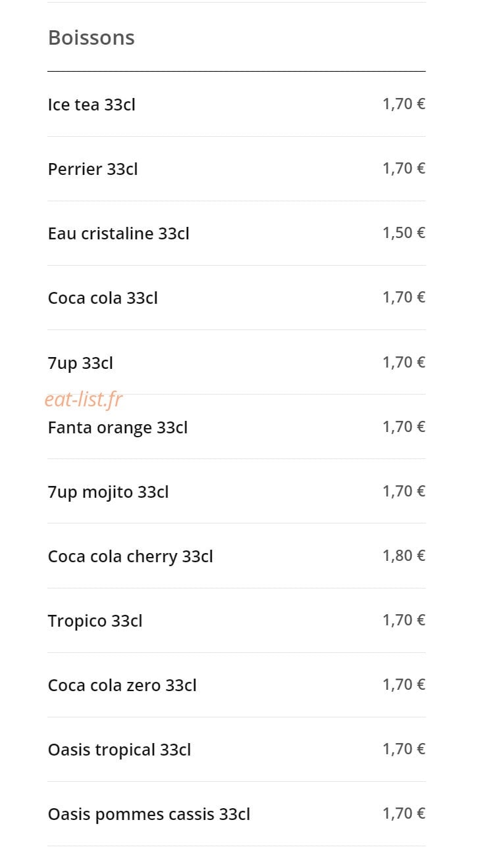Click the price next to Perrier 33cl
The width and height of the screenshot is (485, 868).
click(404, 168)
